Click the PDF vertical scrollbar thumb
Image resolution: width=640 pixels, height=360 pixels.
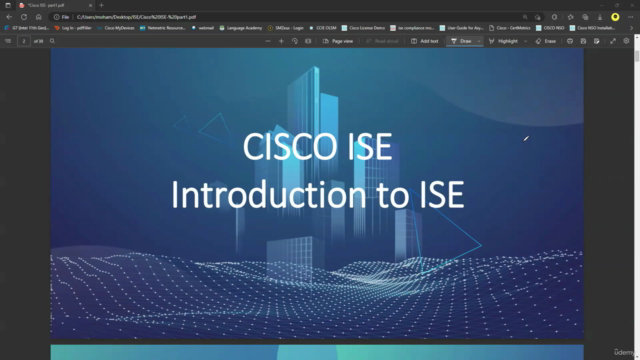[x=637, y=56]
